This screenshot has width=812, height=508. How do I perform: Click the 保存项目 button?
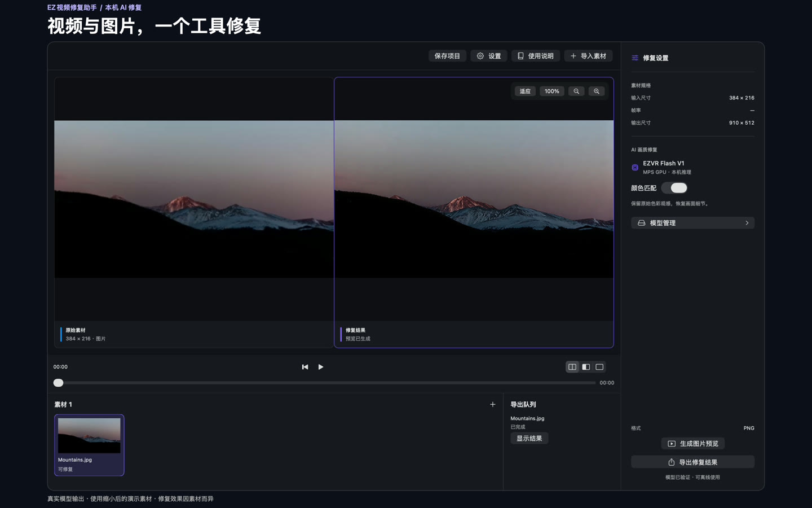tap(447, 56)
